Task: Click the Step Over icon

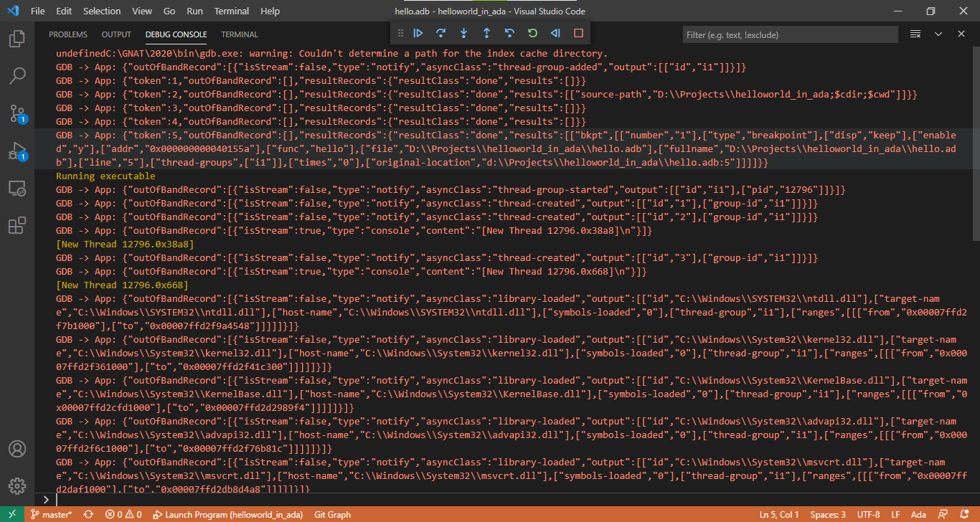Action: [x=440, y=33]
